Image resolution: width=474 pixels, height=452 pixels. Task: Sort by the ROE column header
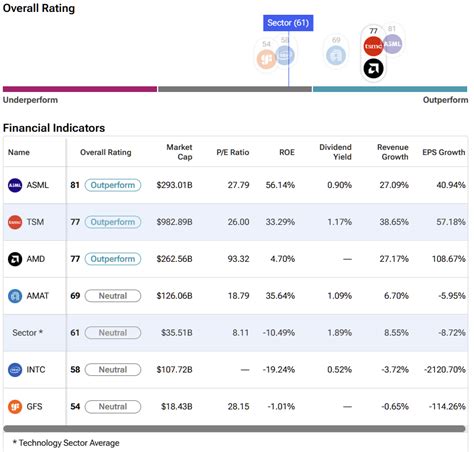[x=287, y=152]
